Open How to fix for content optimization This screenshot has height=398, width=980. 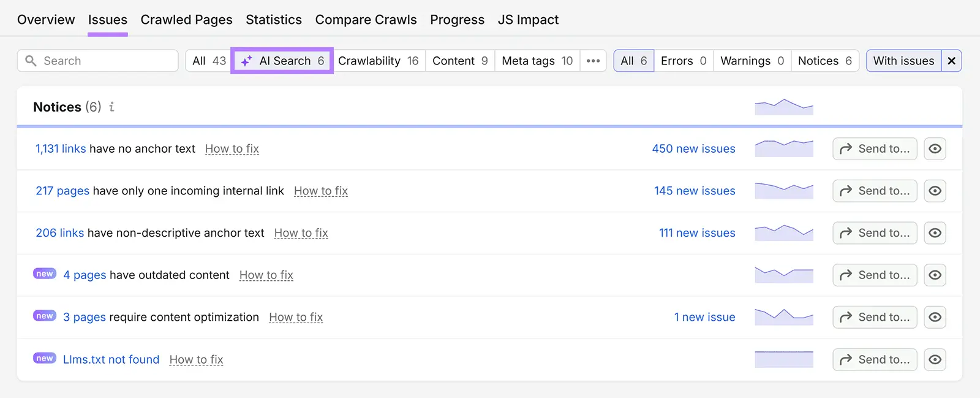tap(296, 317)
